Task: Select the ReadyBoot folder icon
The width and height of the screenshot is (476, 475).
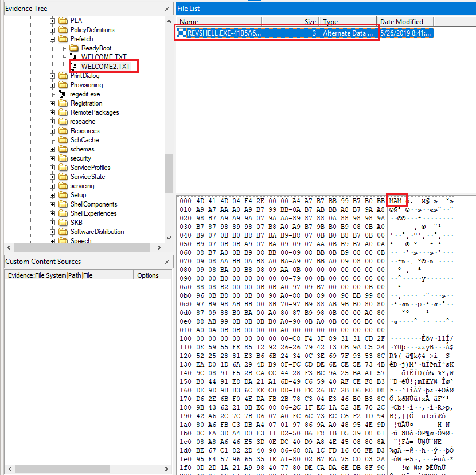Action: [74, 48]
